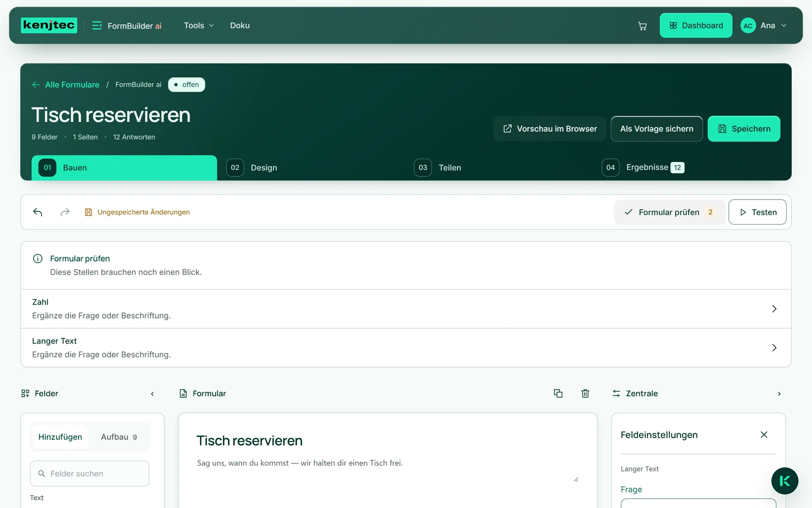
Task: Go back via Alle Formulare arrow link
Action: click(x=65, y=85)
